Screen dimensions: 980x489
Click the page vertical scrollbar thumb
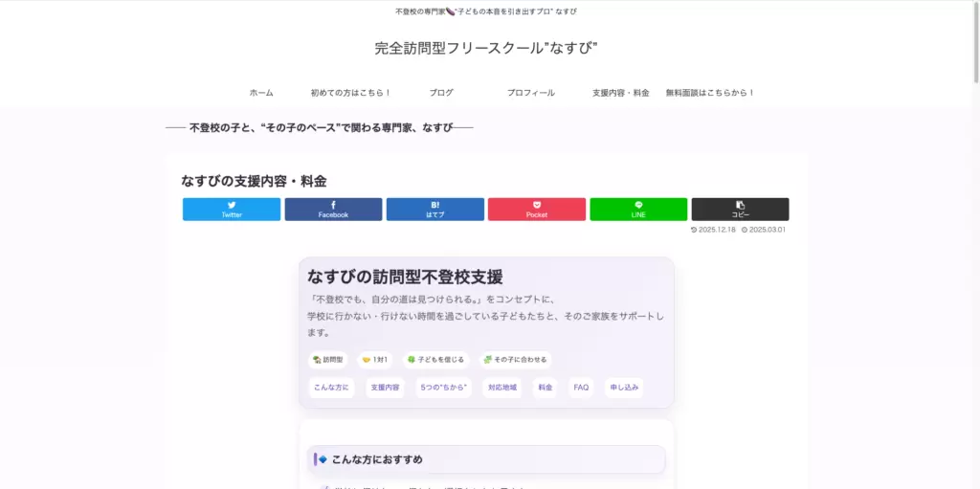pos(976,42)
